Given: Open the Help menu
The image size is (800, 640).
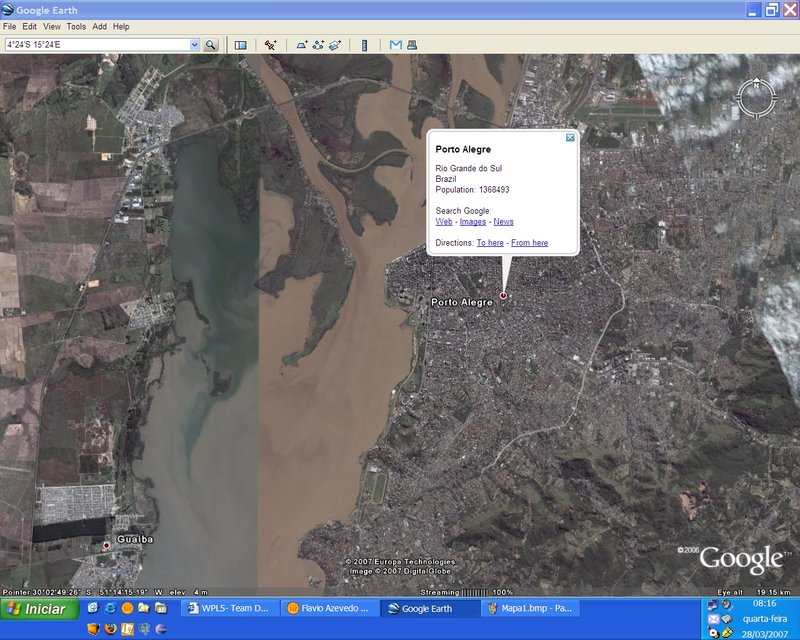Looking at the screenshot, I should [x=121, y=27].
